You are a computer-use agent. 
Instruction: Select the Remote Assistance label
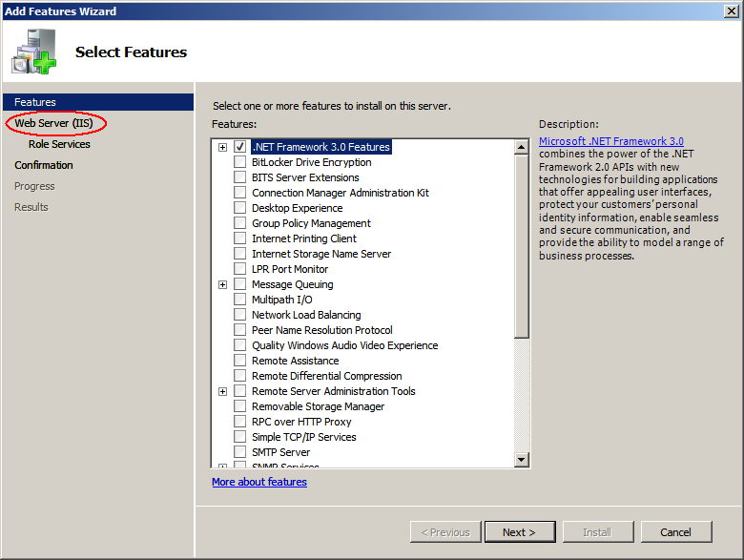(x=295, y=361)
